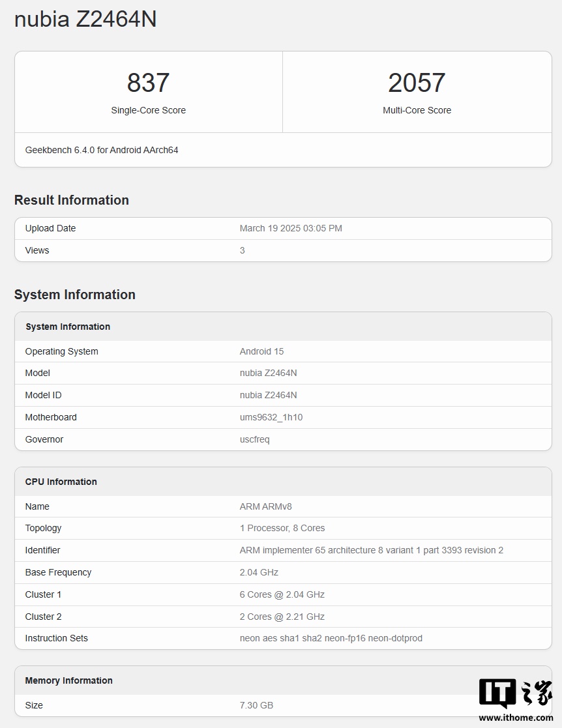Image resolution: width=562 pixels, height=728 pixels.
Task: Select the Single-Core Score value 837
Action: tap(148, 82)
